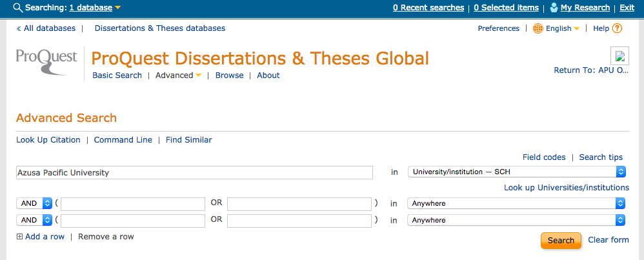644x260 pixels.
Task: Open the 1 database dropdown arrow
Action: [118, 8]
